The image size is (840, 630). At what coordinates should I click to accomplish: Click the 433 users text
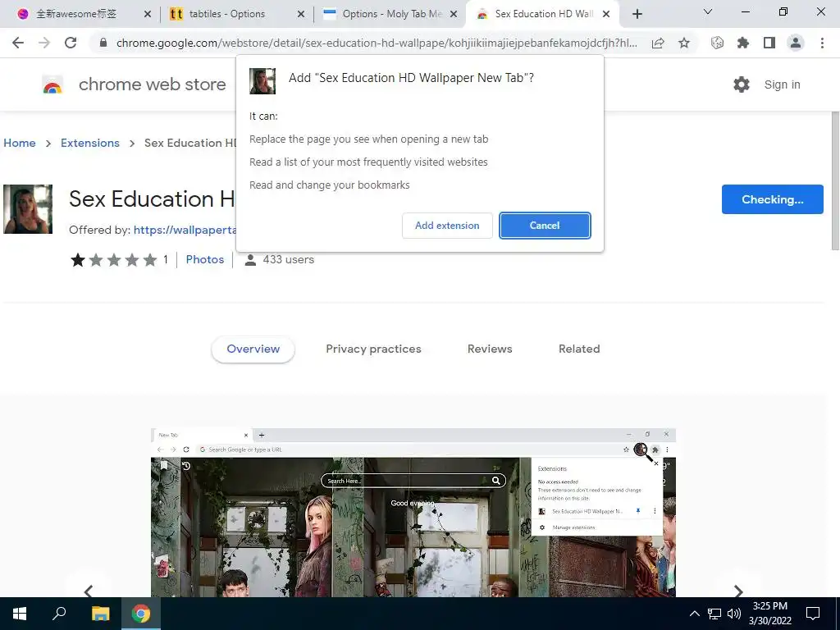[x=288, y=259]
